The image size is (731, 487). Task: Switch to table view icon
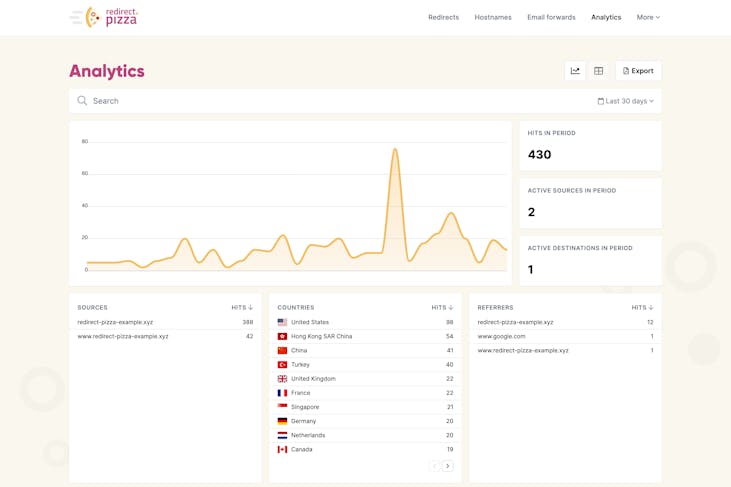tap(599, 71)
